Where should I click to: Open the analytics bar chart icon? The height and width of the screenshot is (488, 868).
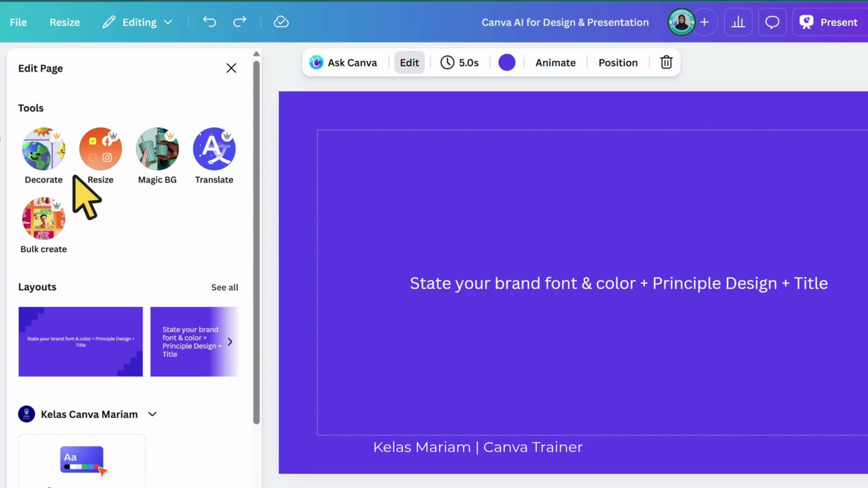click(738, 22)
